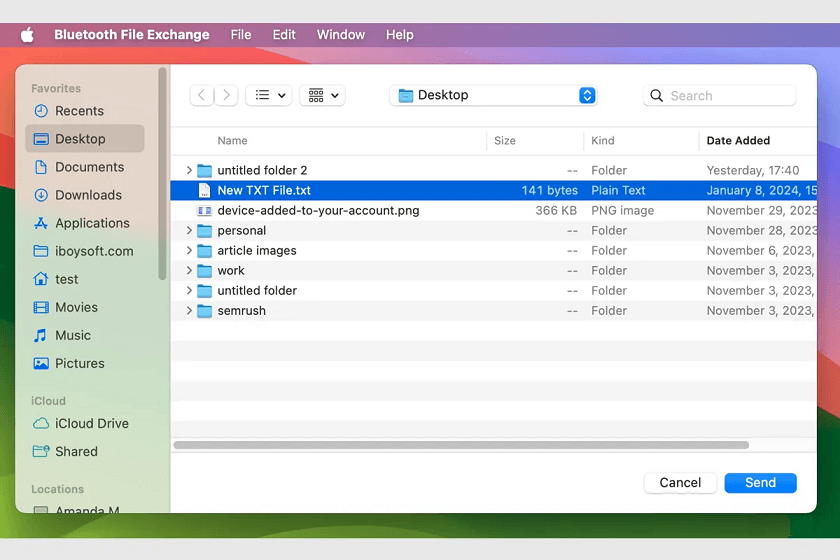The image size is (840, 560).
Task: Click the Send button
Action: point(760,483)
